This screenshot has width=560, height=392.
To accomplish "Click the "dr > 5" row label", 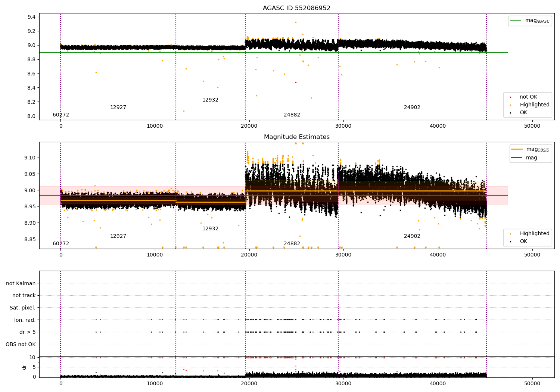I will point(28,332).
